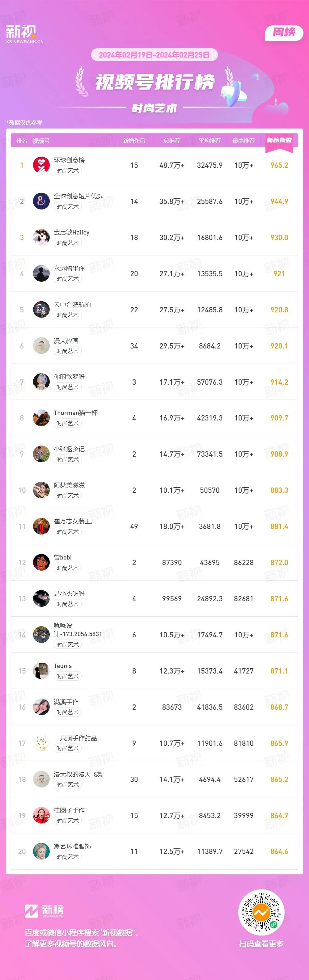Viewport: 309px width, 980px height.
Task: Select the date range 2024年02月19日-2024年02月25日
Action: [154, 55]
